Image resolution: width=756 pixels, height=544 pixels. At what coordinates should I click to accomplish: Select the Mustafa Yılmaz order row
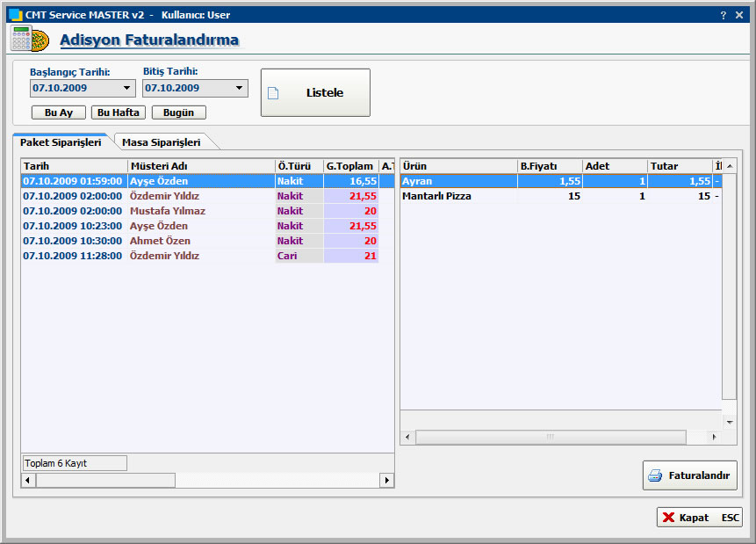coord(167,211)
